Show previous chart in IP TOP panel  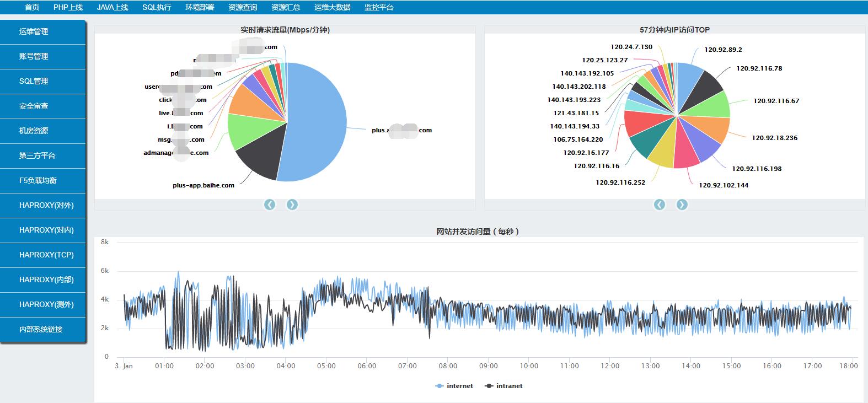tap(660, 205)
